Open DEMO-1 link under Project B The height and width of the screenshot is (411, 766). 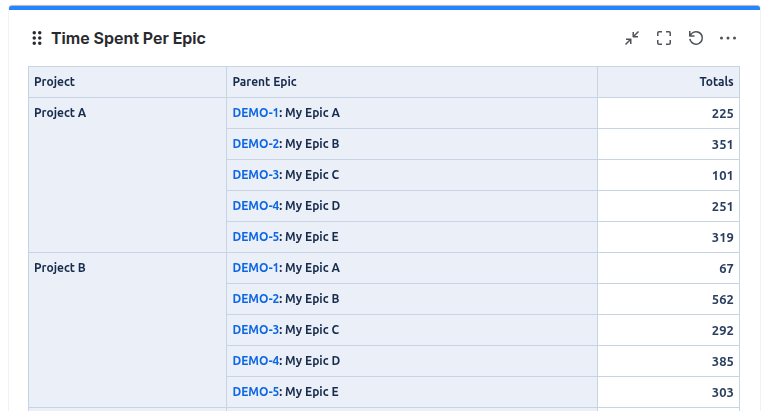point(255,268)
